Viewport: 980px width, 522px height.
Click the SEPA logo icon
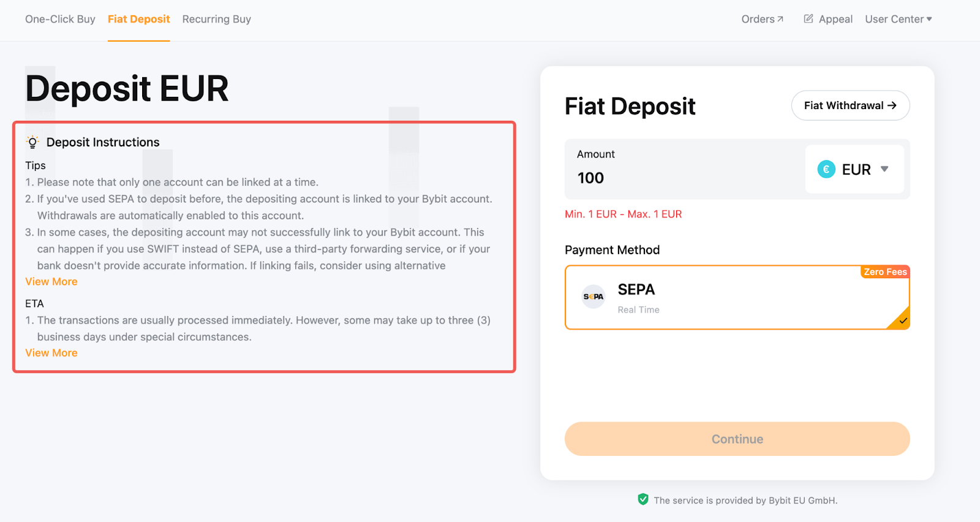593,297
